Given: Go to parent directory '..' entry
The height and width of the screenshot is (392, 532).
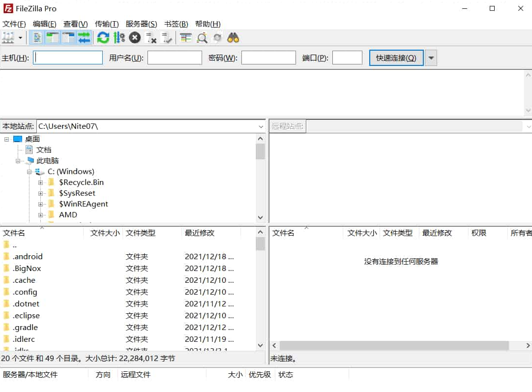Looking at the screenshot, I should click(x=15, y=245).
